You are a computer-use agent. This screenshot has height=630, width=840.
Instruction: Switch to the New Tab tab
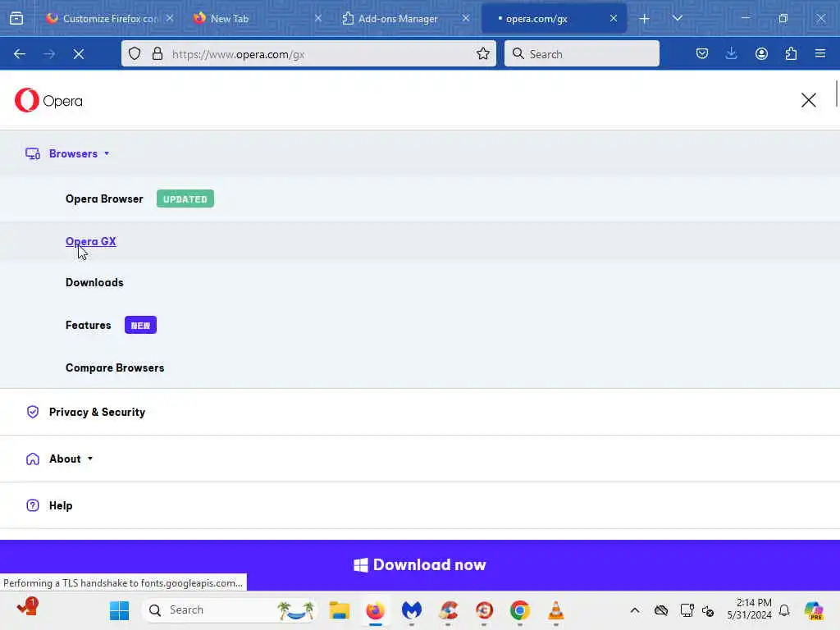pos(257,19)
